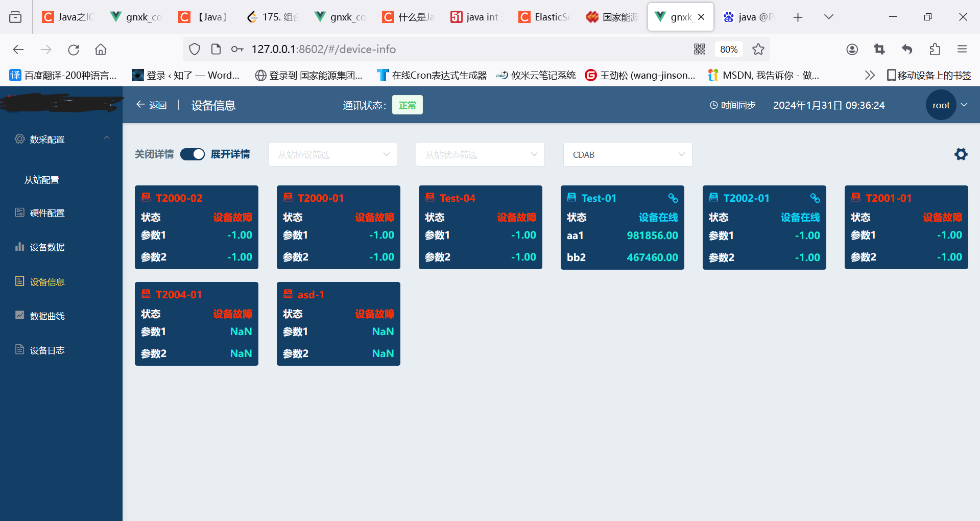Click the device icon on the T2000-01 card
The width and height of the screenshot is (980, 521).
[288, 197]
